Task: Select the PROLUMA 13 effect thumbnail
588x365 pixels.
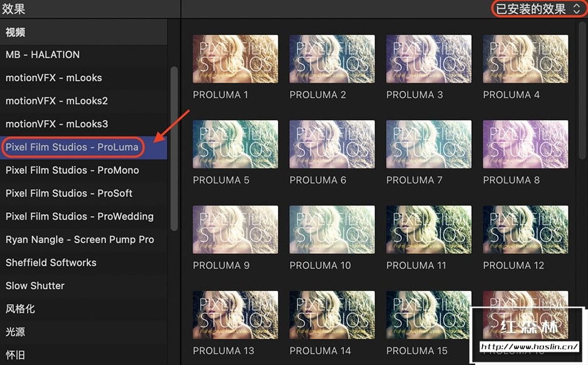Action: coord(235,315)
